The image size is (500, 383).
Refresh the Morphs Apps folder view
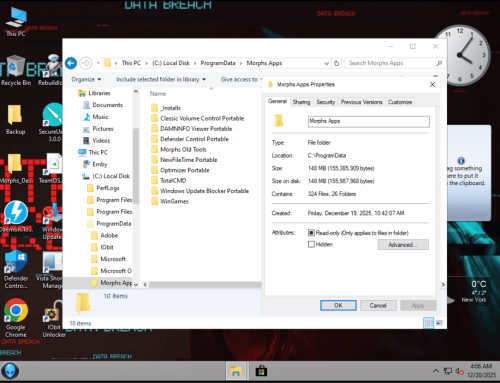(337, 63)
